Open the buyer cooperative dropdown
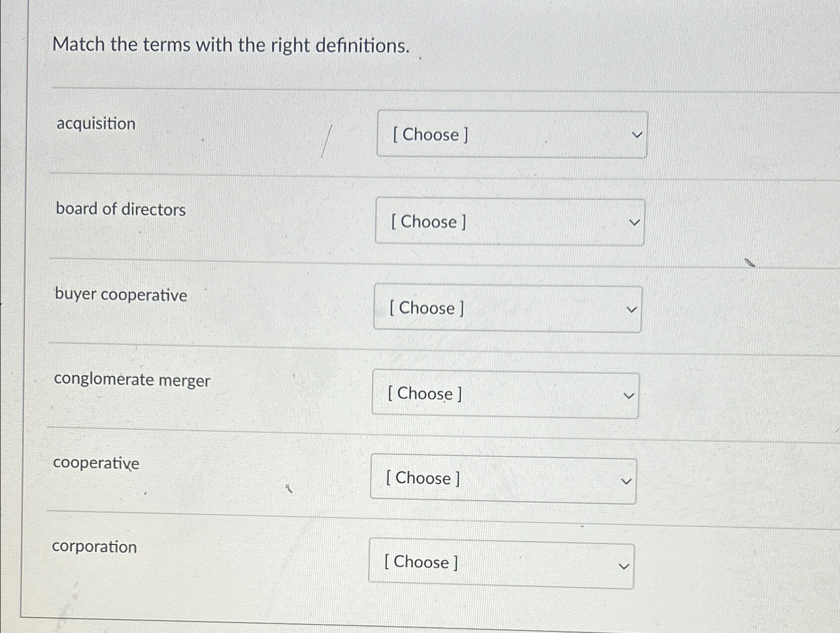The image size is (840, 633). coord(507,308)
